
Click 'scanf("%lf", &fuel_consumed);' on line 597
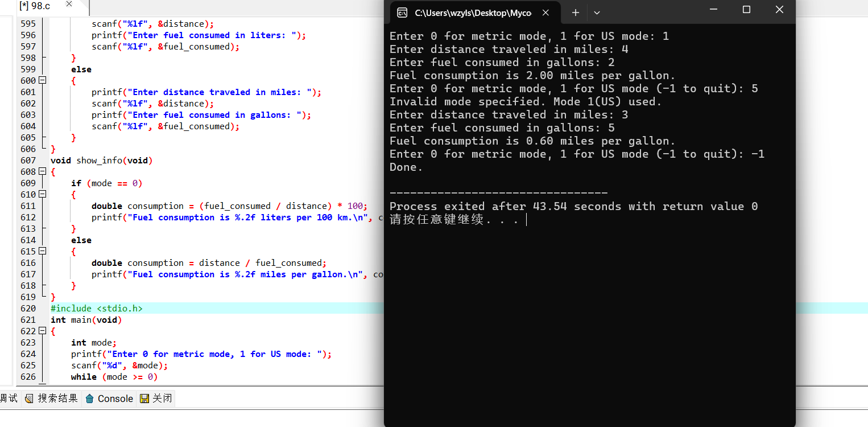[x=166, y=47]
